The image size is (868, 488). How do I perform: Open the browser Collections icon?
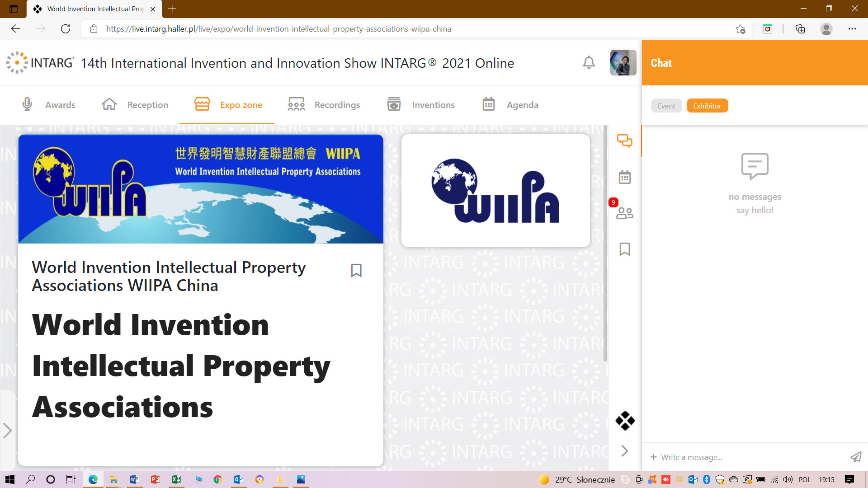pyautogui.click(x=800, y=29)
